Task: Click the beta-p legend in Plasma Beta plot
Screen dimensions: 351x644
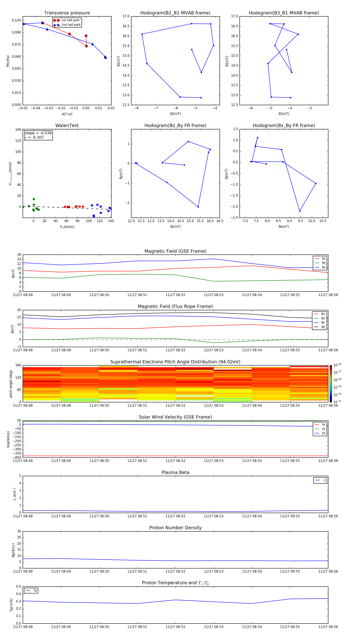Action: coord(320,480)
